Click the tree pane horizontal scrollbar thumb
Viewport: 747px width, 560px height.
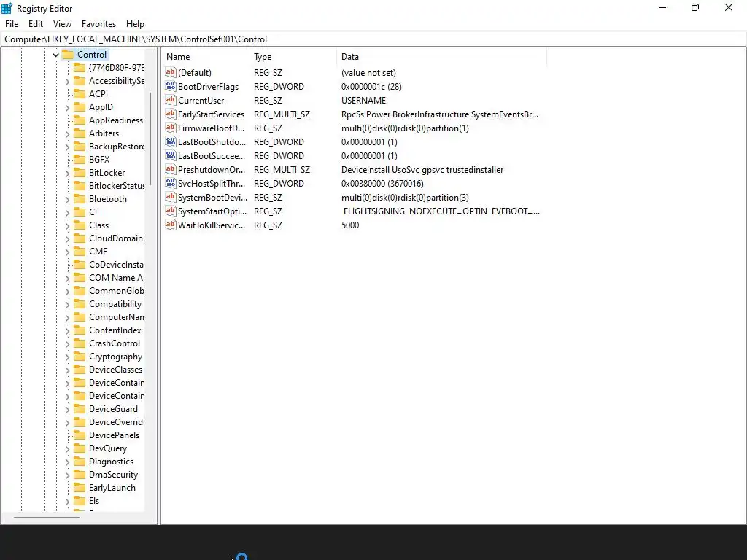(x=47, y=517)
